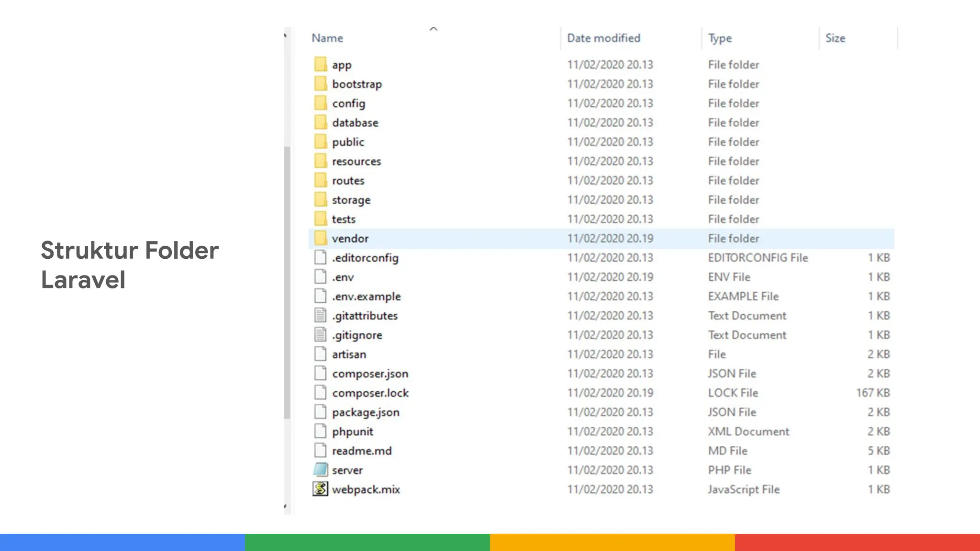Click the readme.md file icon
Image resolution: width=980 pixels, height=551 pixels.
[x=320, y=451]
